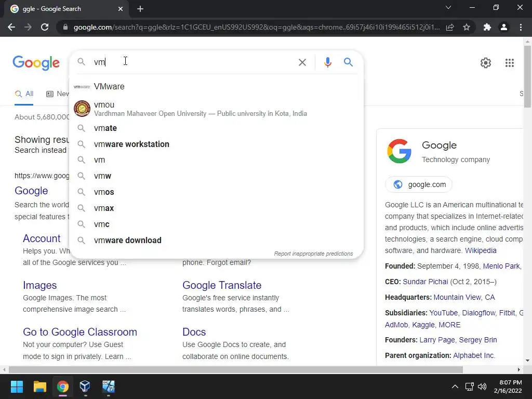This screenshot has height=399, width=532.
Task: Show hidden tray icons chevron
Action: (455, 387)
